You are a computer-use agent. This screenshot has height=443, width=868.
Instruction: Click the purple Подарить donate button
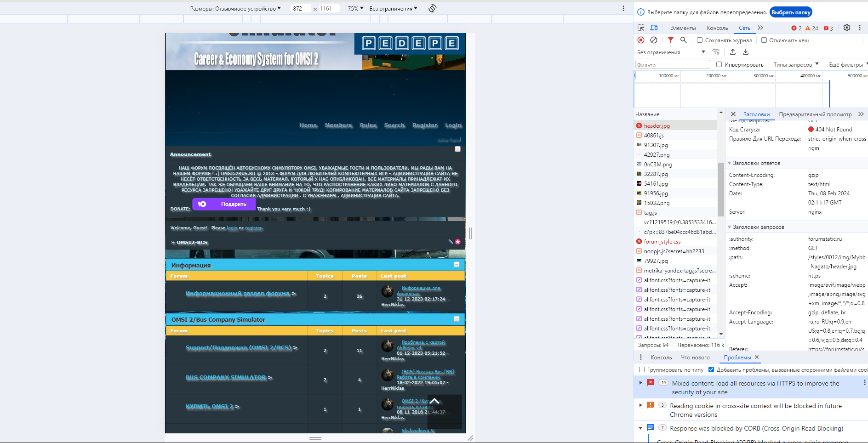click(x=224, y=204)
